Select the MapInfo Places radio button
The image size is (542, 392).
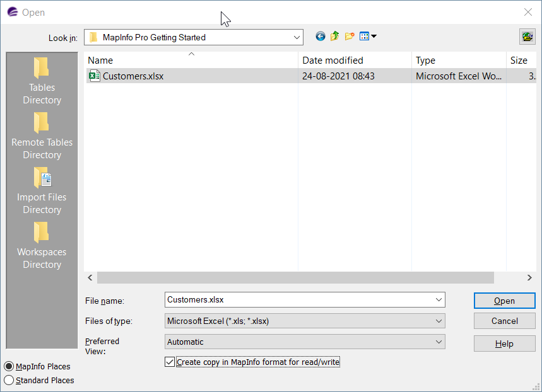[x=9, y=366]
